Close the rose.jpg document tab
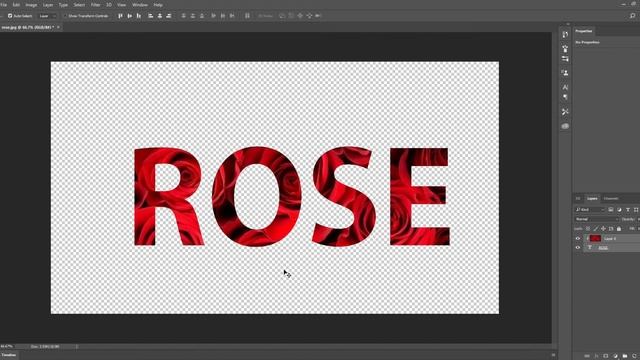Image resolution: width=640 pixels, height=360 pixels. pyautogui.click(x=58, y=27)
